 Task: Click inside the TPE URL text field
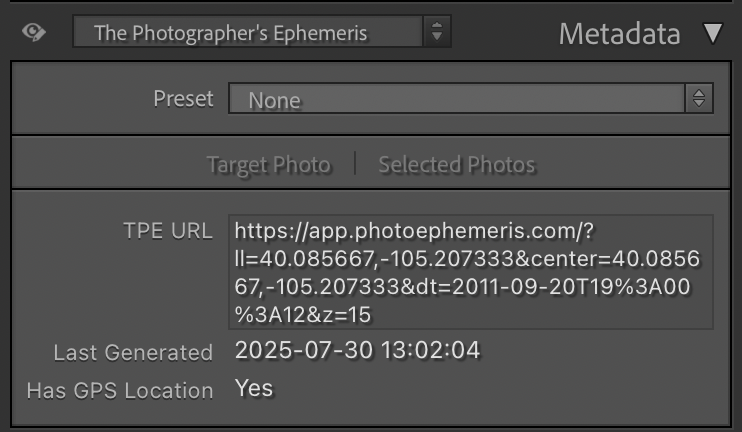coord(471,272)
